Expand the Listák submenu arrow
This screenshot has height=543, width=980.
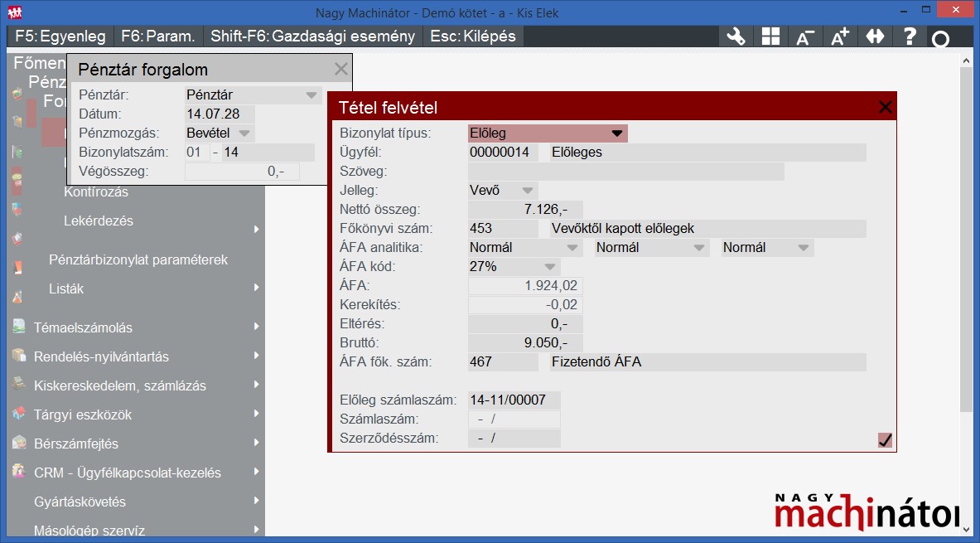pyautogui.click(x=256, y=288)
